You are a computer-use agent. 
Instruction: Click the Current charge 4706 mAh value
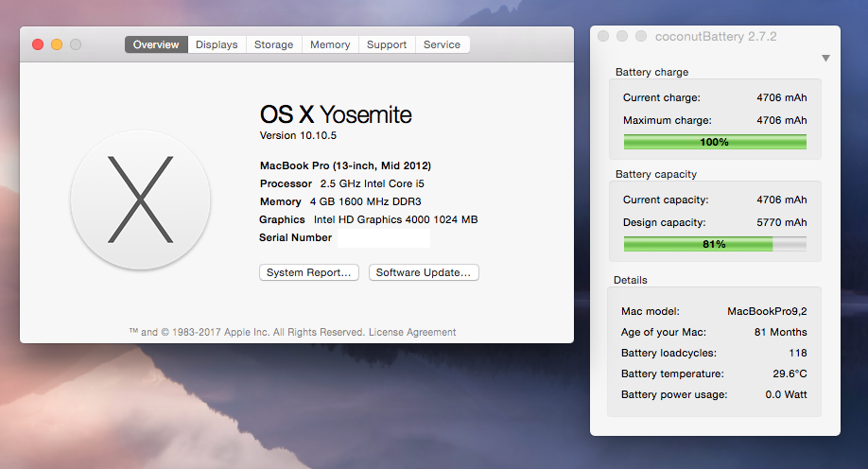pyautogui.click(x=782, y=97)
